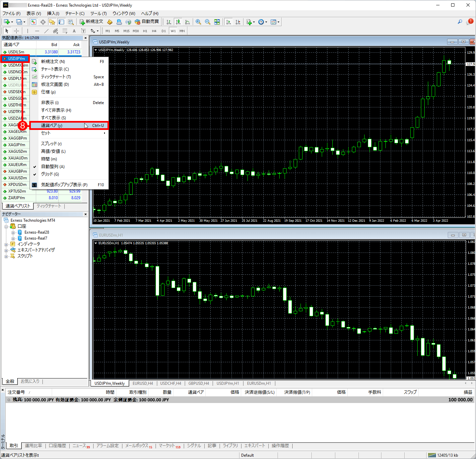Switch timeframe to M1

108,31
